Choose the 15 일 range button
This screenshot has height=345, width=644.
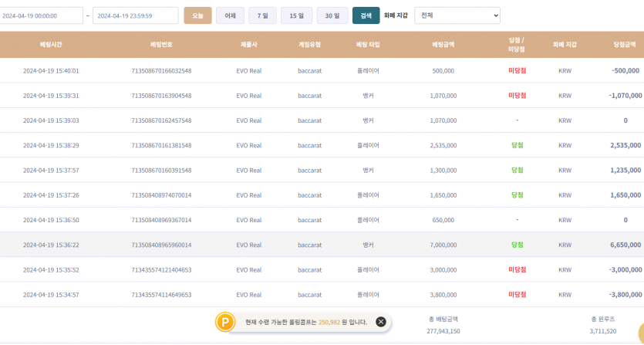(x=296, y=15)
